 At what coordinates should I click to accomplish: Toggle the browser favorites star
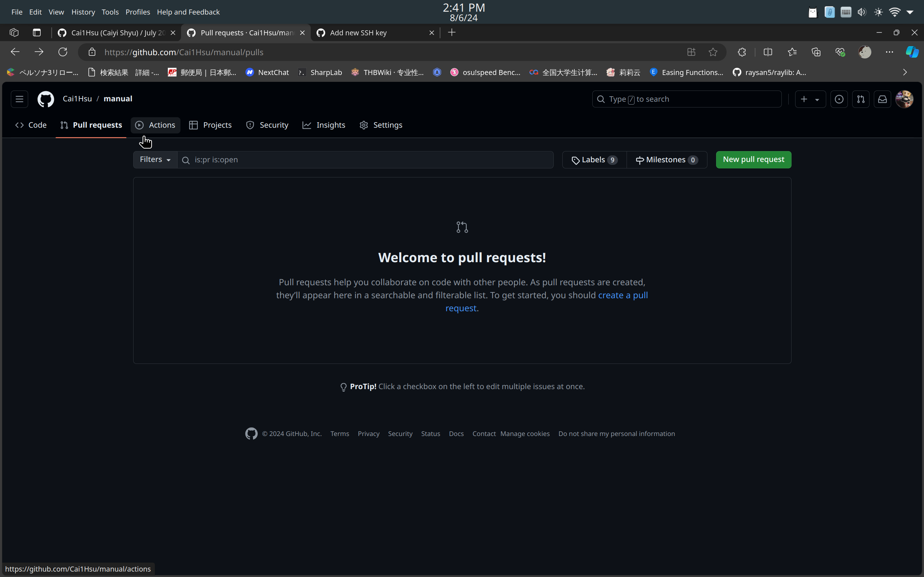(713, 52)
